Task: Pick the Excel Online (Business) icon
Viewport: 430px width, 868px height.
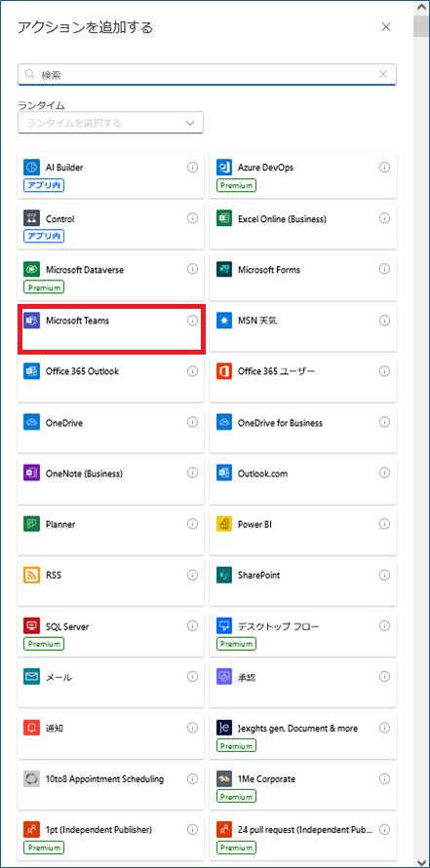Action: [224, 218]
